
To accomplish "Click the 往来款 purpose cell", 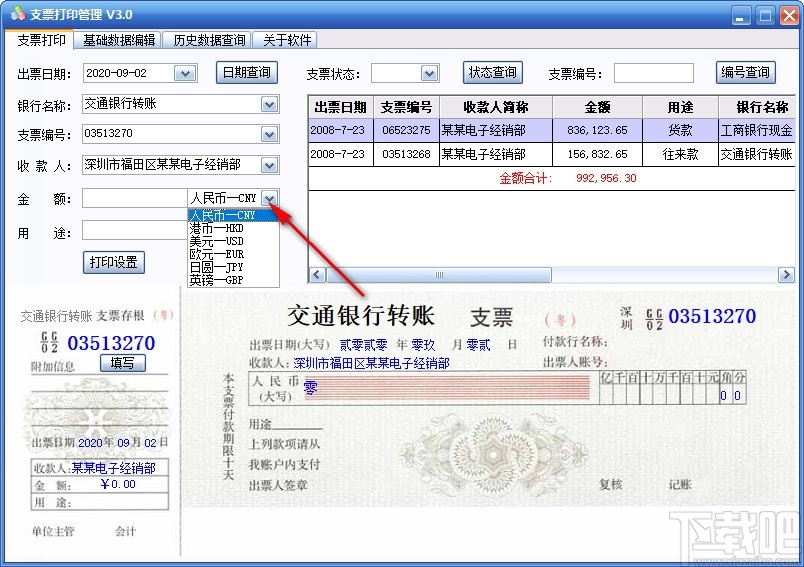I will (x=680, y=154).
